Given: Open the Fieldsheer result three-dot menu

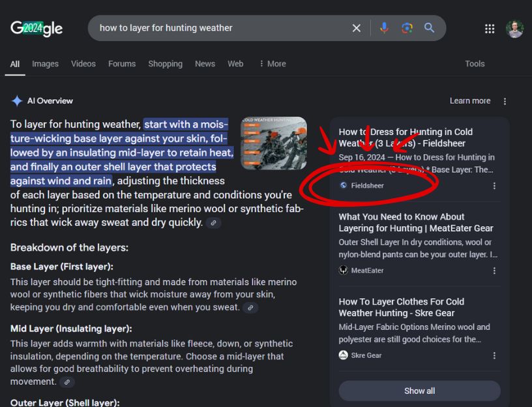Looking at the screenshot, I should tap(494, 186).
